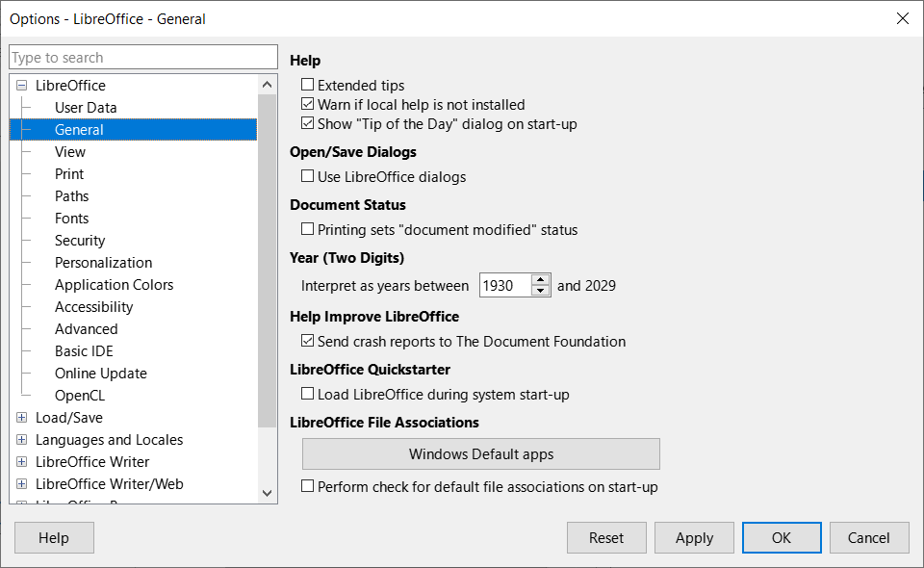Screen dimensions: 924x568
Task: Open the Online Update settings
Action: tap(101, 373)
